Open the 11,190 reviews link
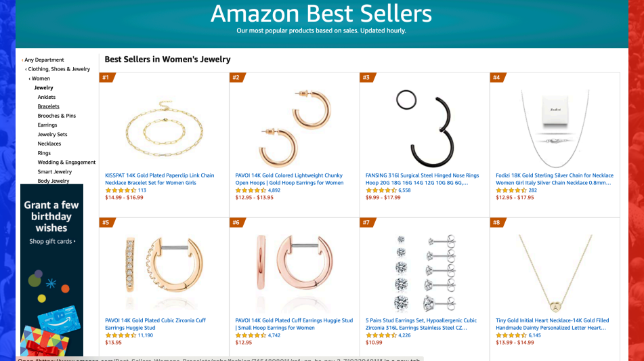This screenshot has width=644, height=361. pos(146,335)
